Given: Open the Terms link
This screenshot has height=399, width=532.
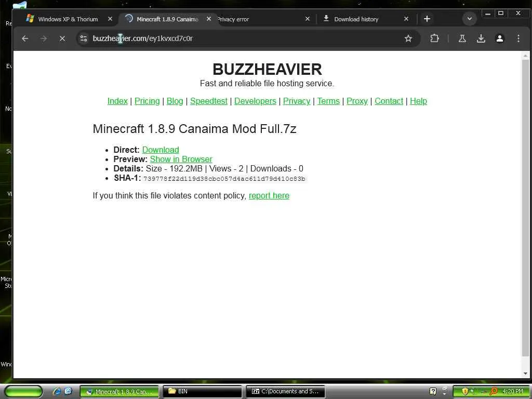Looking at the screenshot, I should coord(328,101).
